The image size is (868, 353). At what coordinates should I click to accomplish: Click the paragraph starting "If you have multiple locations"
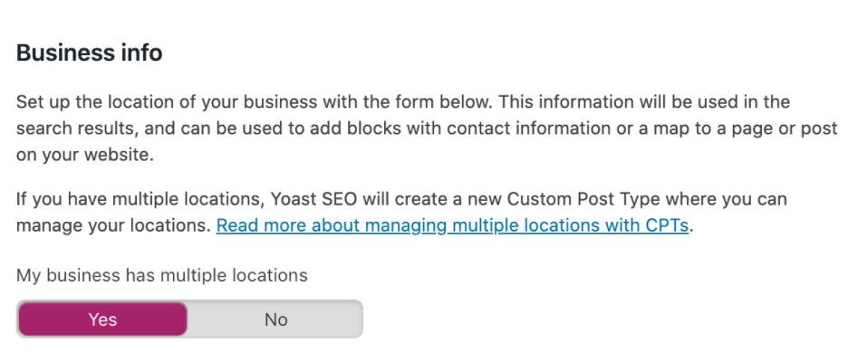tap(401, 212)
